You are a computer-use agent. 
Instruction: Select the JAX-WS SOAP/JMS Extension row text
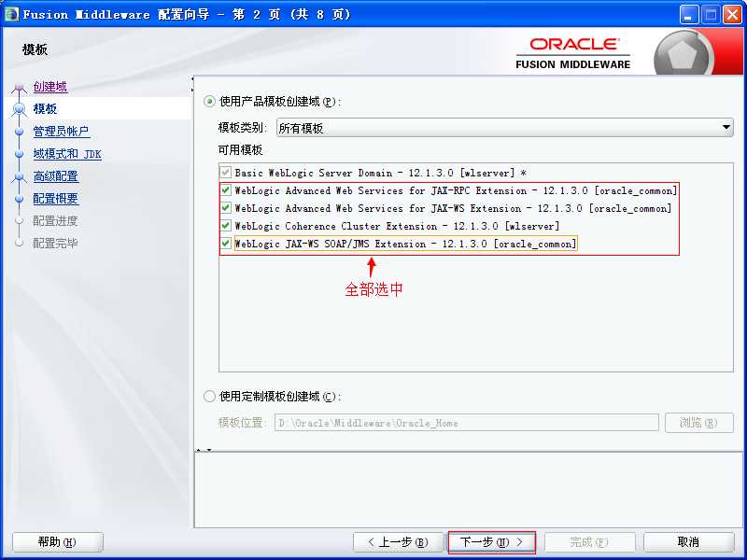tap(405, 244)
